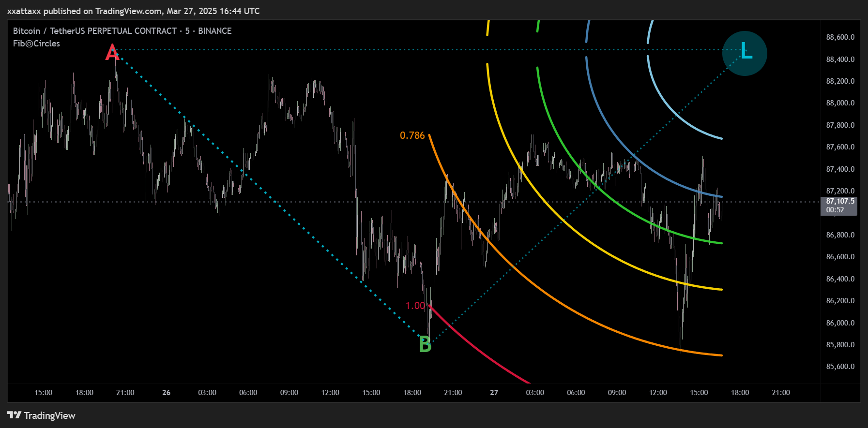Viewport: 868px width, 428px height.
Task: Click the 86,000.0 price axis label
Action: (x=840, y=323)
